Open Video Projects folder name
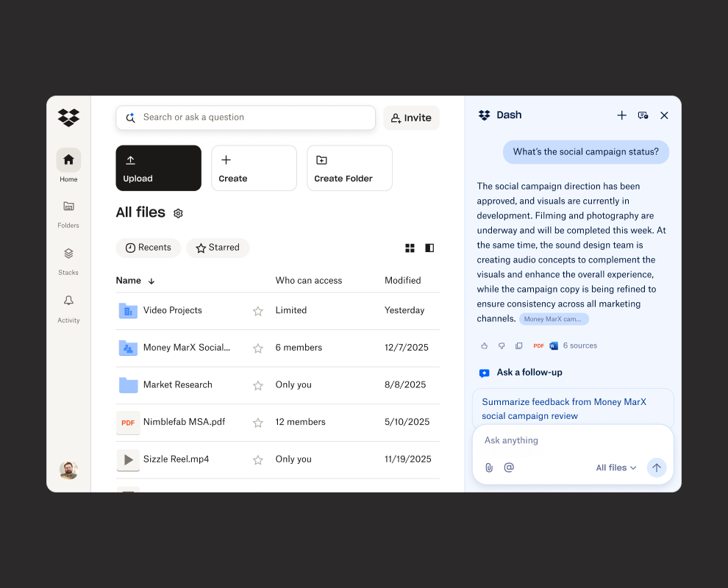The image size is (728, 588). pyautogui.click(x=172, y=310)
